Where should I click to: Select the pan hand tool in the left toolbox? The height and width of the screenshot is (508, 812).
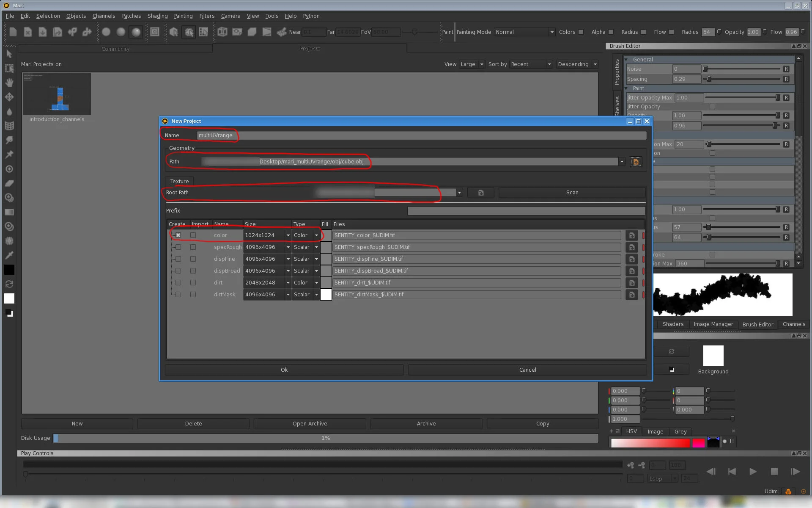[9, 83]
